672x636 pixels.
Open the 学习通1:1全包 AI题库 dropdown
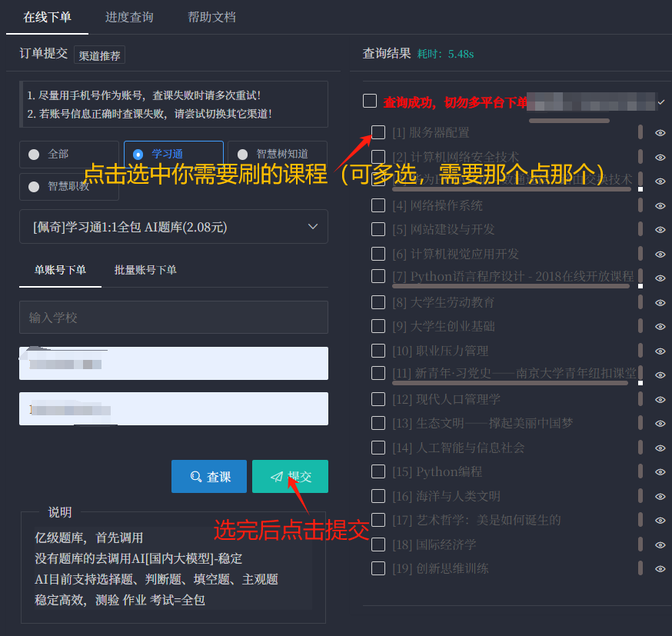174,227
